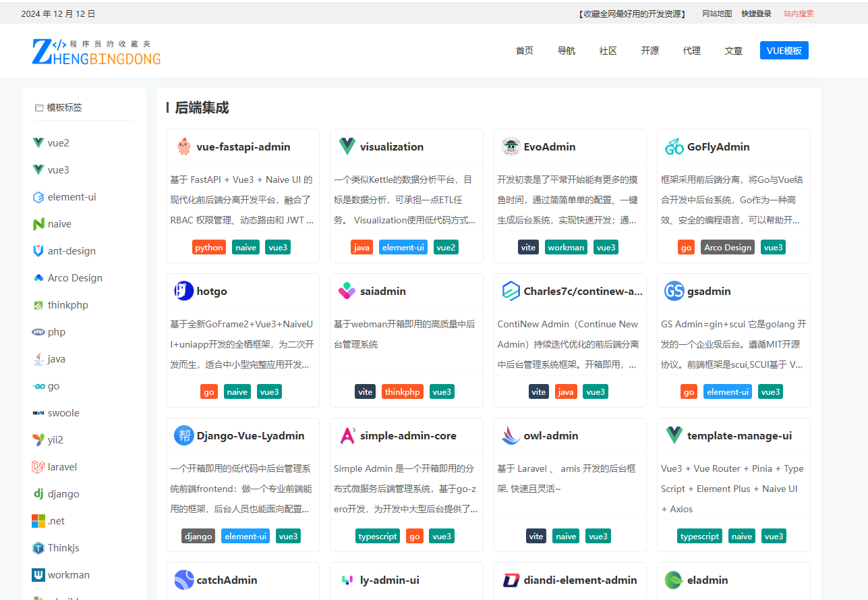Click the 快捷登录 link
The image size is (868, 600).
click(x=756, y=13)
